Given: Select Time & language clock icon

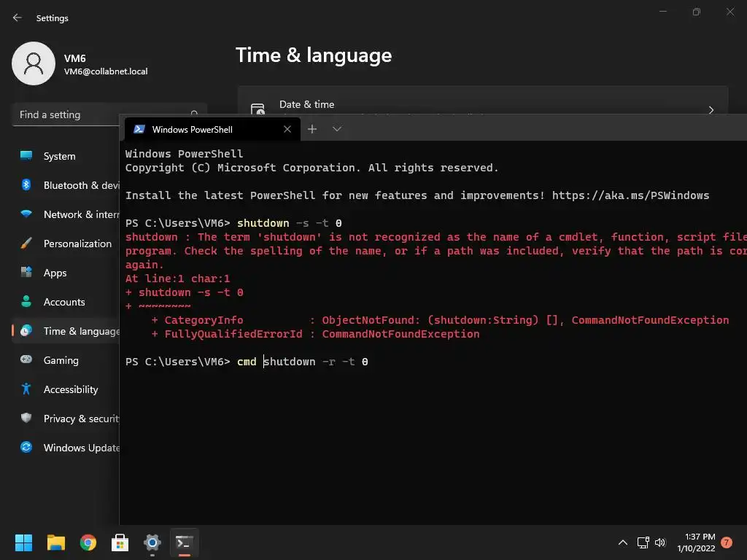Looking at the screenshot, I should (26, 330).
